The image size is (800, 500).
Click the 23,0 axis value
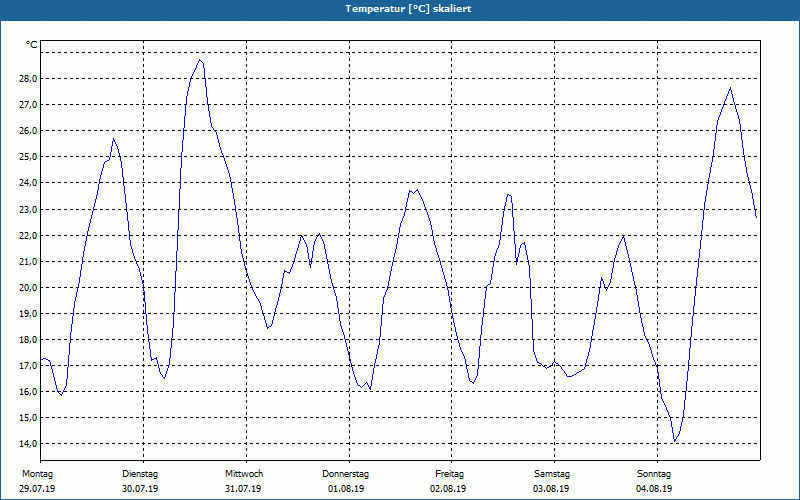tap(29, 209)
